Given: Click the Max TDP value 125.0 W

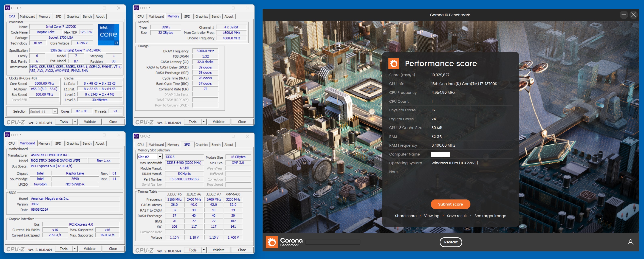Looking at the screenshot, I should click(86, 32).
